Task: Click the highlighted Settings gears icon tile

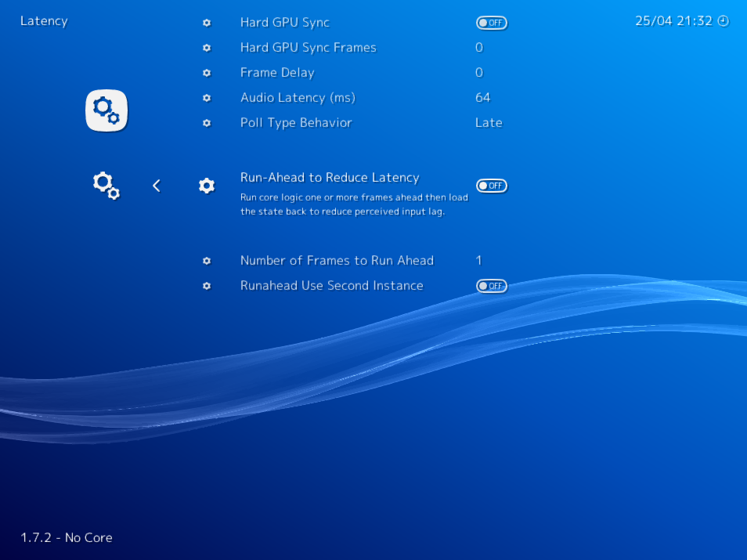Action: (106, 110)
